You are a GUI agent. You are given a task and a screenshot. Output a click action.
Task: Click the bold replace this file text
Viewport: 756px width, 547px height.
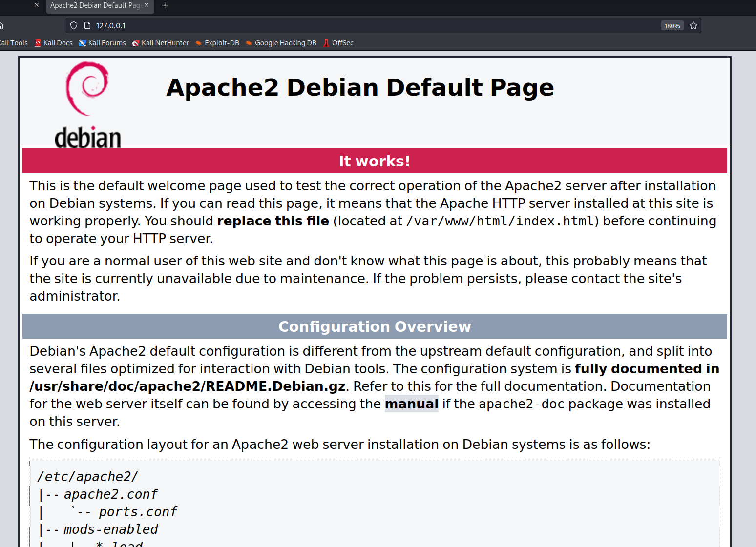[273, 221]
